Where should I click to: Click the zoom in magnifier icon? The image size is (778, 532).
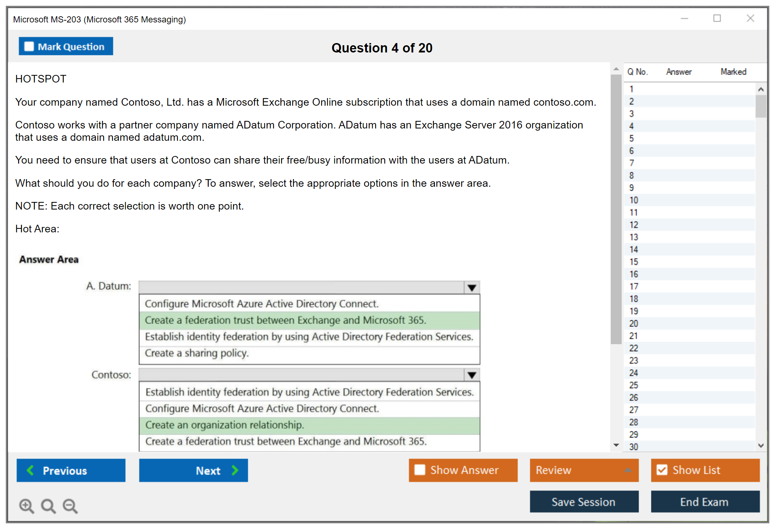[26, 506]
